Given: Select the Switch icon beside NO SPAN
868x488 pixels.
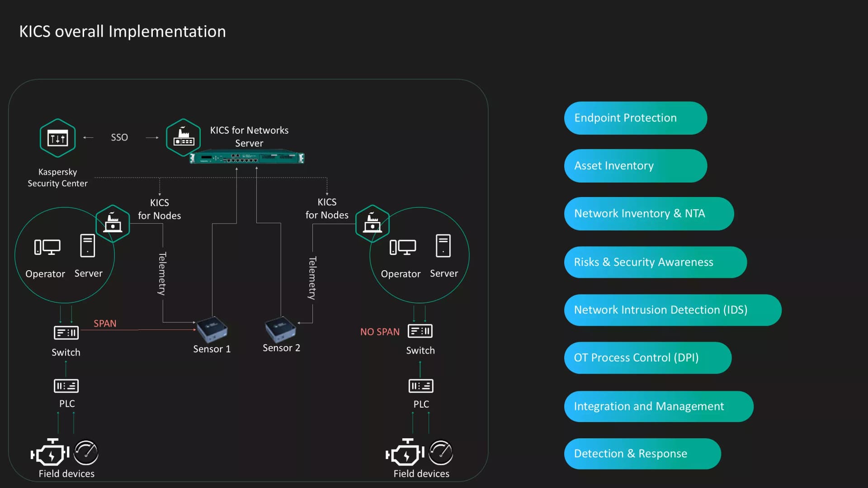Looking at the screenshot, I should tap(420, 331).
